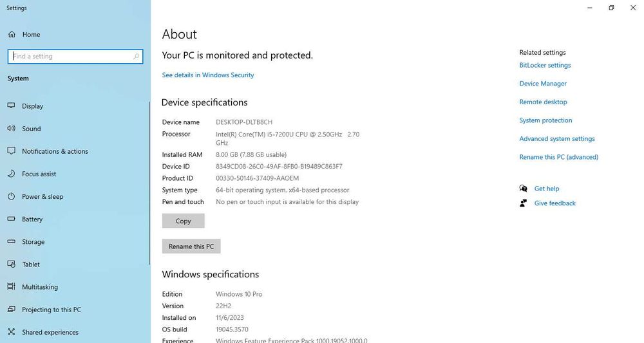
Task: Click the 22H2 version value
Action: tap(223, 306)
